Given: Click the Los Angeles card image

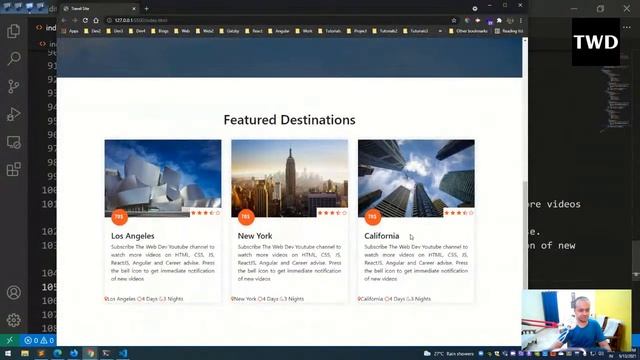Looking at the screenshot, I should tap(163, 178).
